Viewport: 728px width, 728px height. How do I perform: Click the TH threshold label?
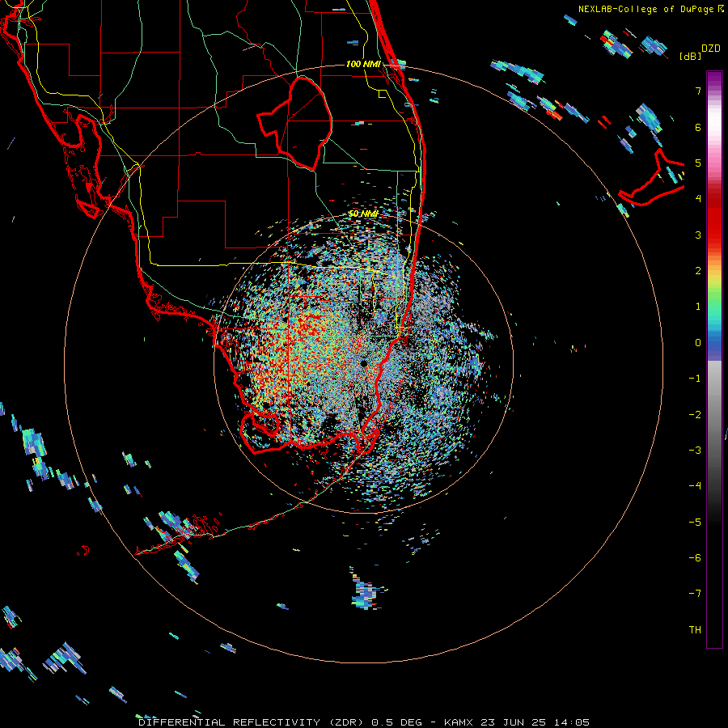pos(695,629)
